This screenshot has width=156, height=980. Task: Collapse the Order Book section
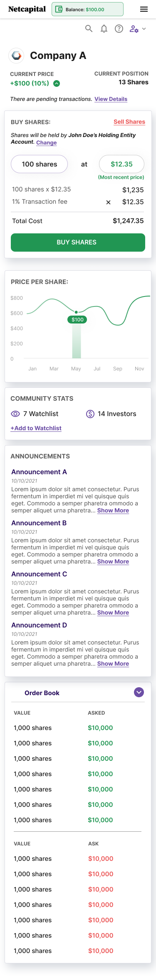coord(139,692)
